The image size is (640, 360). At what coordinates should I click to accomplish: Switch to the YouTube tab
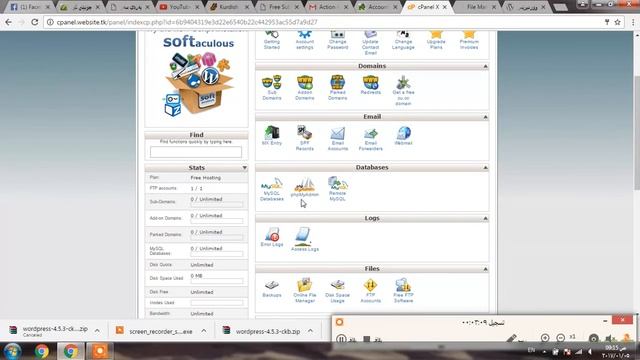tap(179, 7)
